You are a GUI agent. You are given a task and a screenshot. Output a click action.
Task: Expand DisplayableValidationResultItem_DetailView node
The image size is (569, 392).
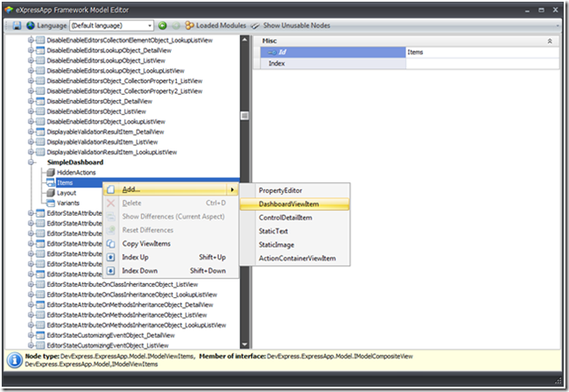tap(31, 131)
